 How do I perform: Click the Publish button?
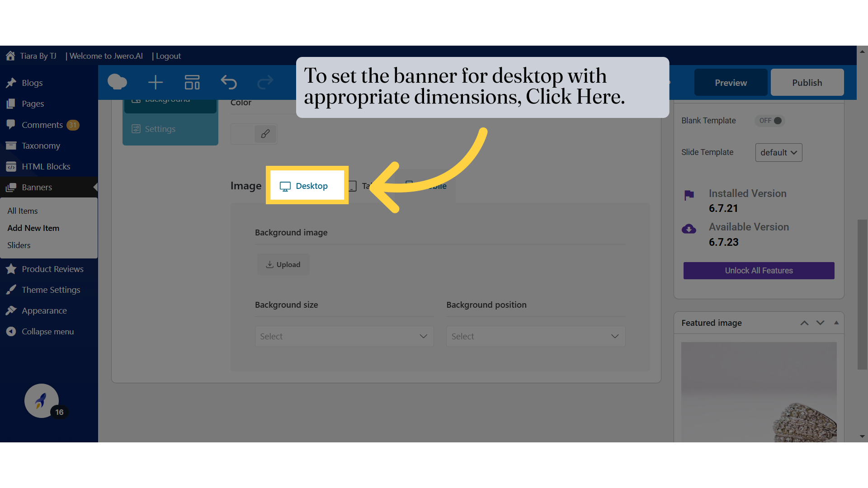point(807,82)
